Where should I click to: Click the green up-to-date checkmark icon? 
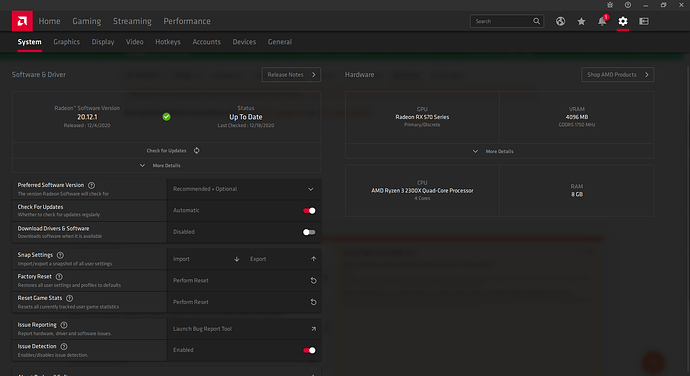pos(166,117)
